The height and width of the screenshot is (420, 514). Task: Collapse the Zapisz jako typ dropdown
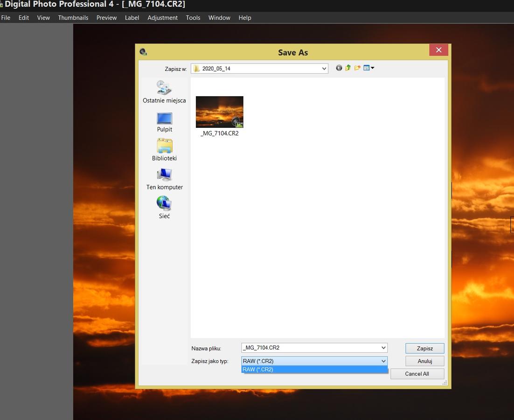[383, 361]
